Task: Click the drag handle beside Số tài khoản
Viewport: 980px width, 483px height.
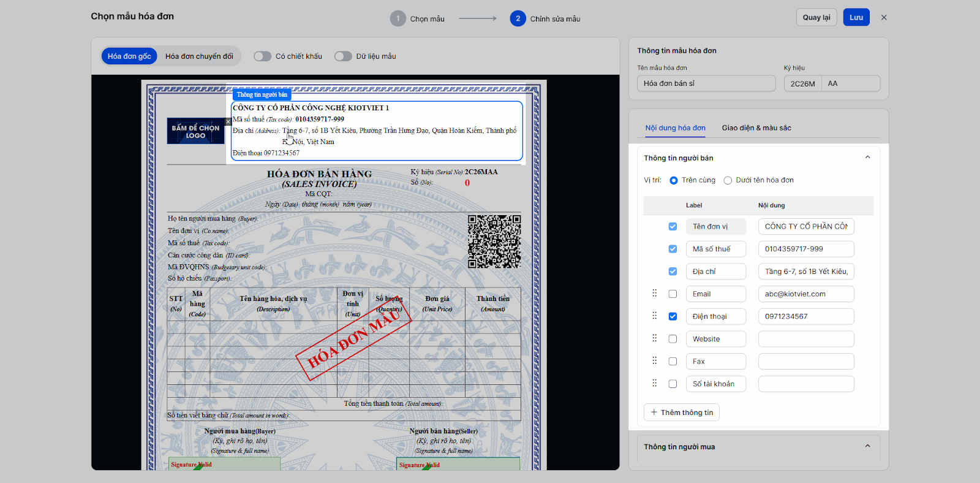Action: point(654,384)
